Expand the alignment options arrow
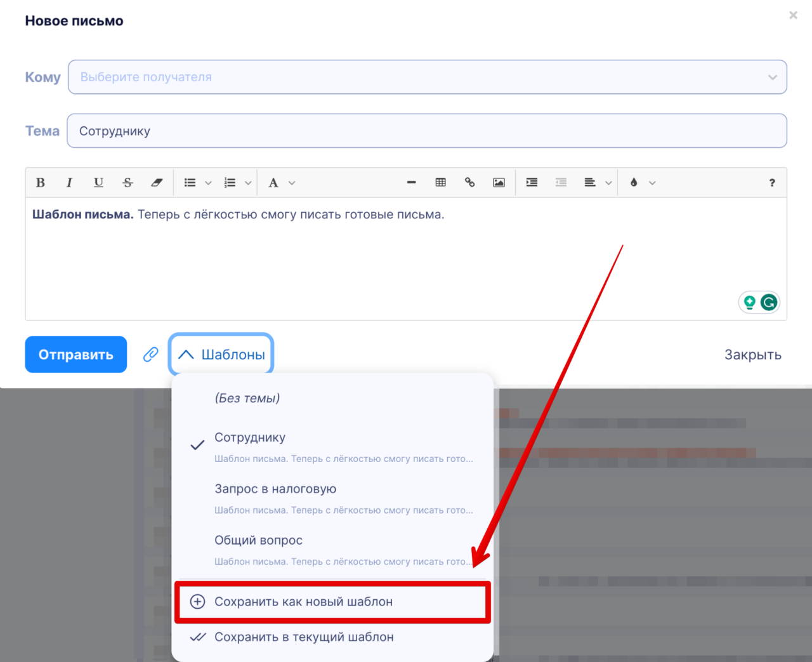The width and height of the screenshot is (812, 662). pos(608,183)
